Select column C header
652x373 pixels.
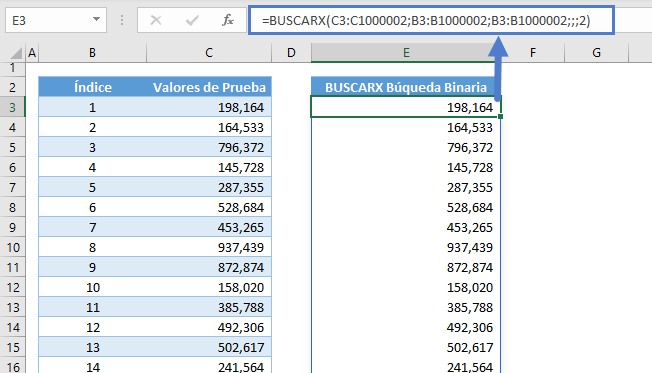tap(209, 53)
